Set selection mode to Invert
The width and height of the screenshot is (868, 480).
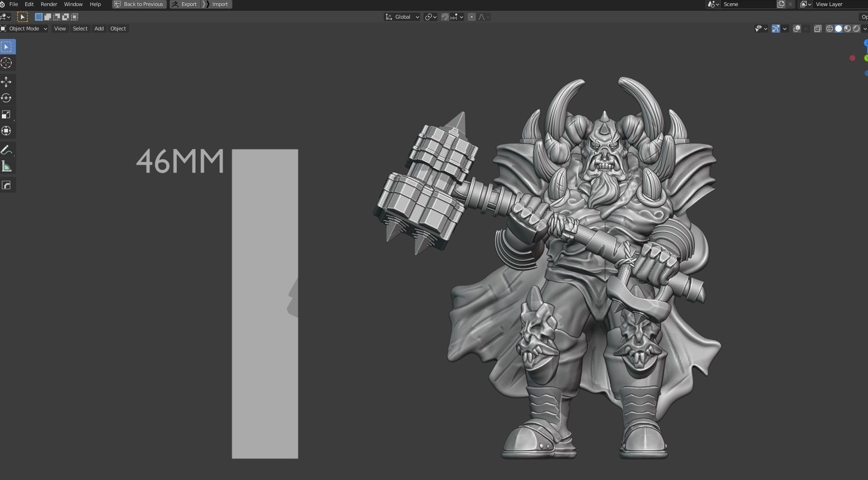click(x=66, y=17)
